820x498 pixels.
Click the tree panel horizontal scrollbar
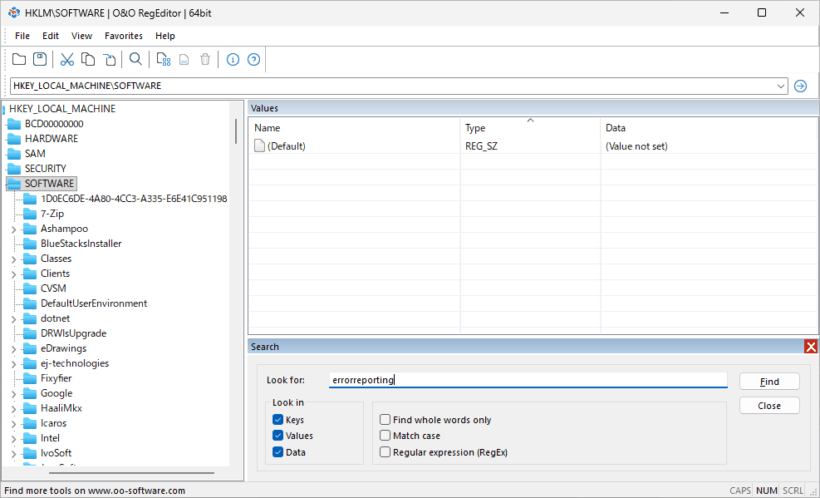(132, 473)
